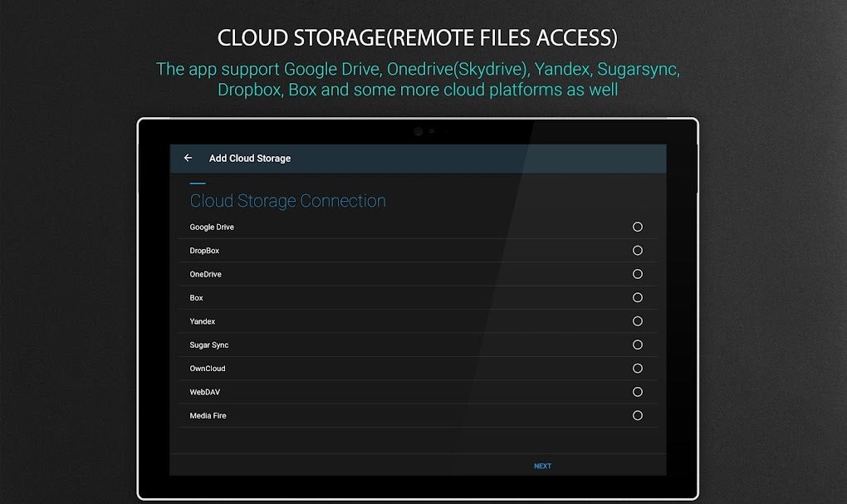Click the Sugar Sync list label

[x=209, y=345]
